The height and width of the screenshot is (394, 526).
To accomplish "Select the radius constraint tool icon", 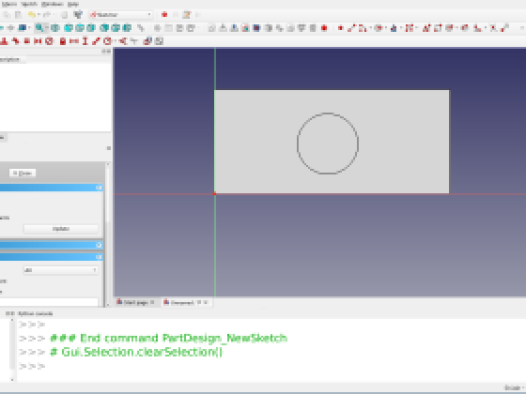I will pyautogui.click(x=107, y=41).
